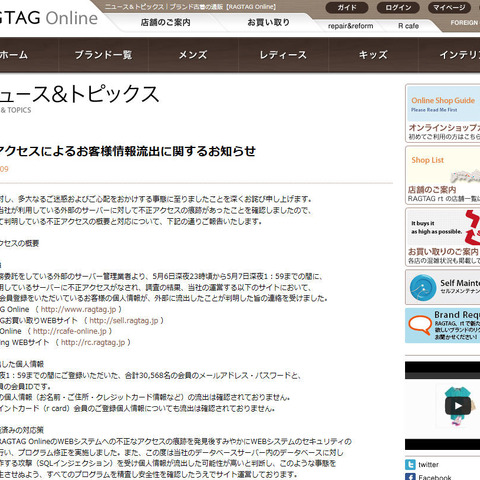The image size is (480, 480).
Task: Click the article title about お客様情報流出
Action: click(128, 151)
